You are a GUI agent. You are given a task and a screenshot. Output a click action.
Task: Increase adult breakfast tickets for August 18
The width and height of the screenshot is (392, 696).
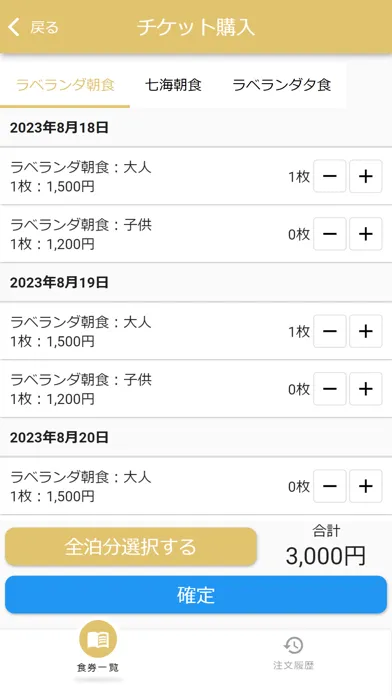coord(365,176)
